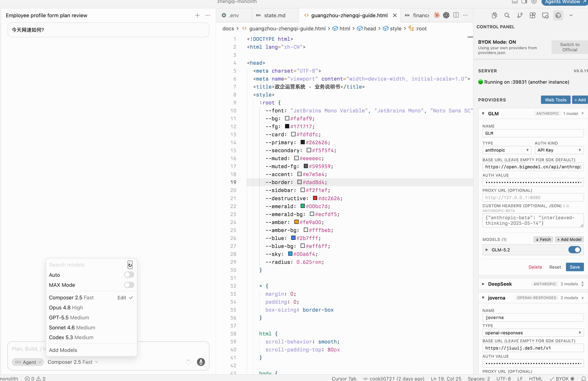The image size is (588, 381).
Task: Close the guangzhou-zhengqi-guide.html tab
Action: click(395, 15)
